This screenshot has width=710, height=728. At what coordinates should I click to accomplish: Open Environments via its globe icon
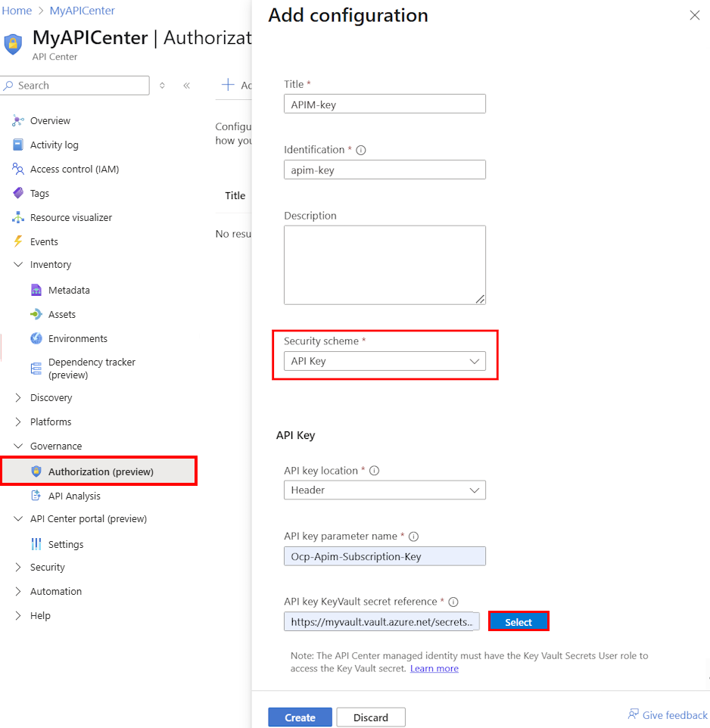pyautogui.click(x=36, y=338)
